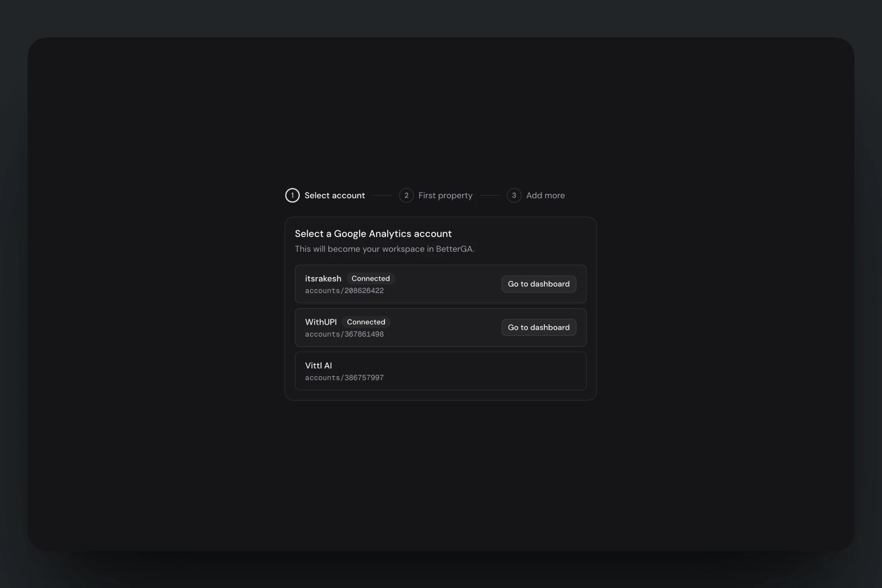
Task: Click account ID accounts/208626422
Action: pyautogui.click(x=344, y=291)
